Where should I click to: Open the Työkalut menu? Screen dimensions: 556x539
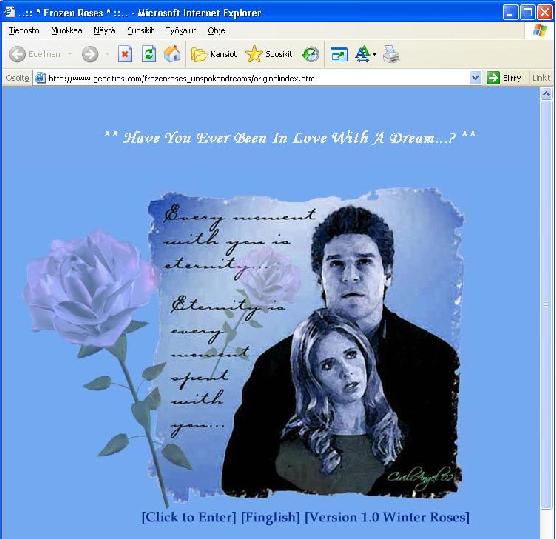(x=180, y=30)
